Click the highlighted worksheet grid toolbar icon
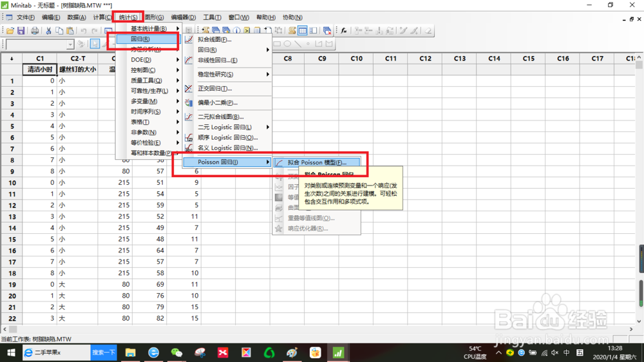The image size is (644, 362). (x=303, y=30)
